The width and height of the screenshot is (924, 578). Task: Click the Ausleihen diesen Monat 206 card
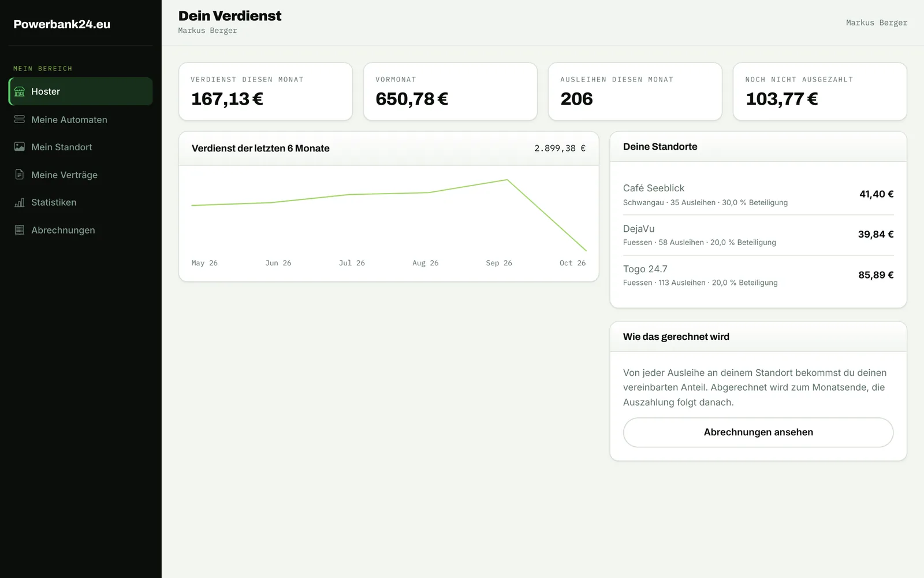tap(635, 91)
